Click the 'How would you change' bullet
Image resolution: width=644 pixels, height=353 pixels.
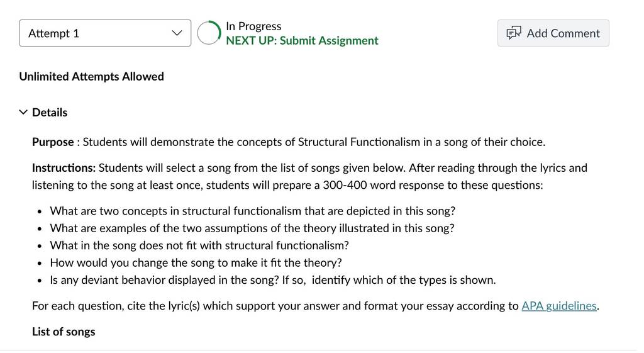196,262
